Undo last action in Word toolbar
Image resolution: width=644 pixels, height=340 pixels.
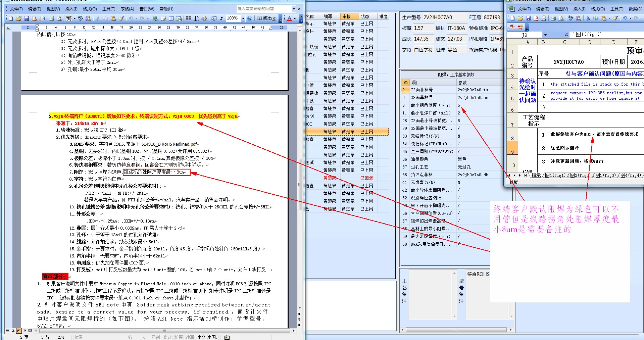coord(131,18)
